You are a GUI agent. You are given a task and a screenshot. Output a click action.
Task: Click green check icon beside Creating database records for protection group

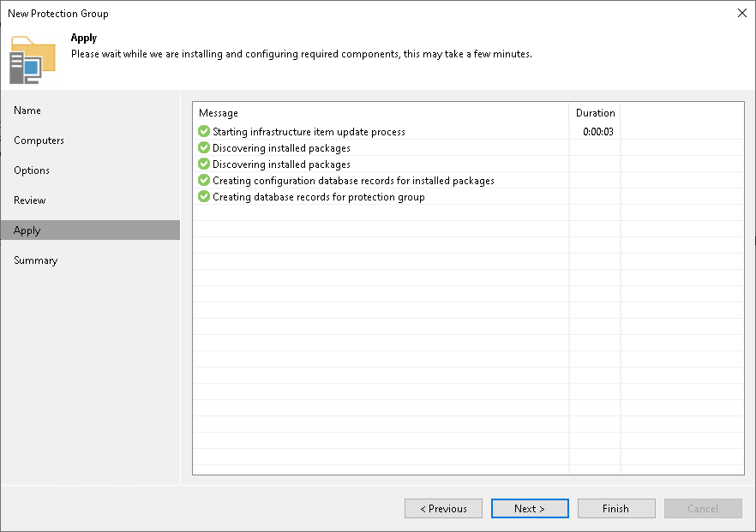pyautogui.click(x=204, y=197)
